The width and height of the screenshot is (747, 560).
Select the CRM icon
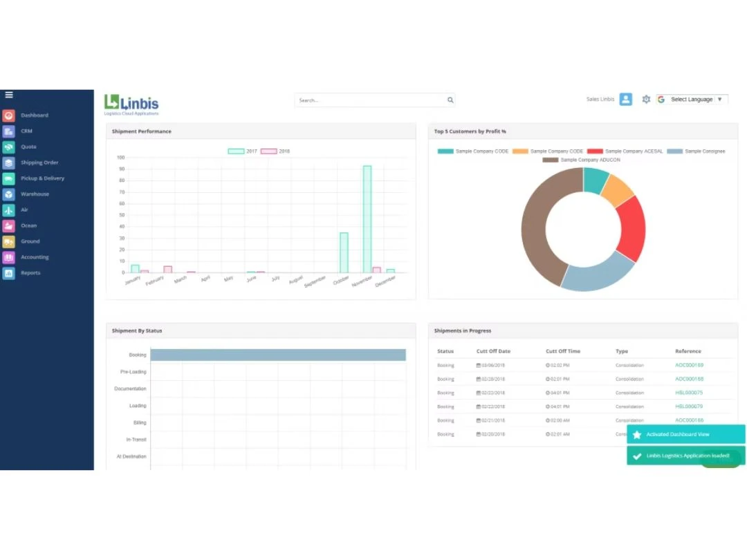[x=10, y=131]
